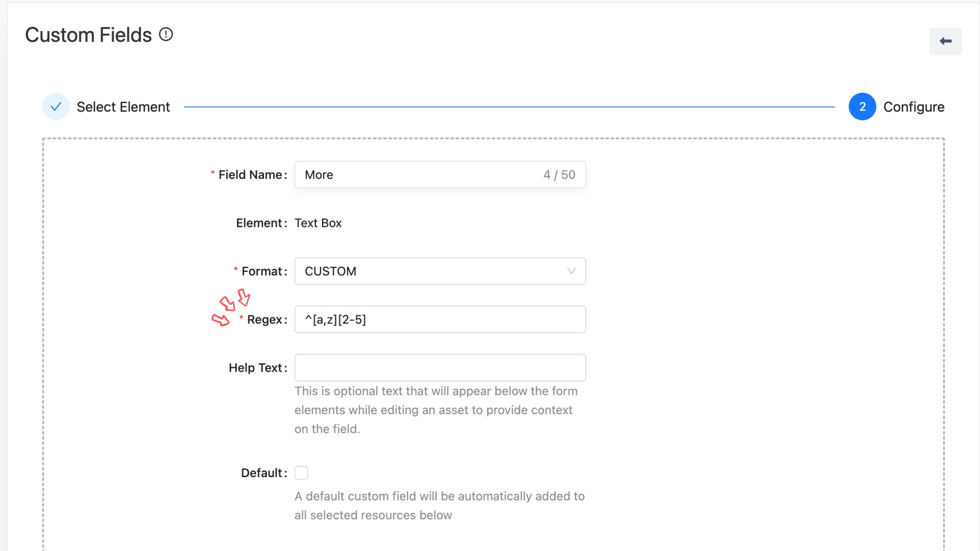Click the Format field label

[x=262, y=272]
